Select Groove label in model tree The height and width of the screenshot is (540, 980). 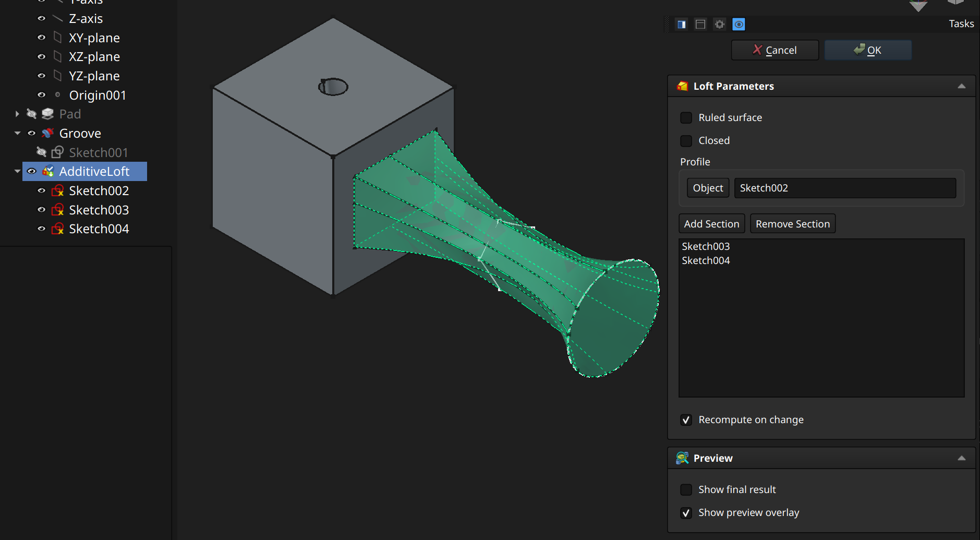click(x=80, y=133)
